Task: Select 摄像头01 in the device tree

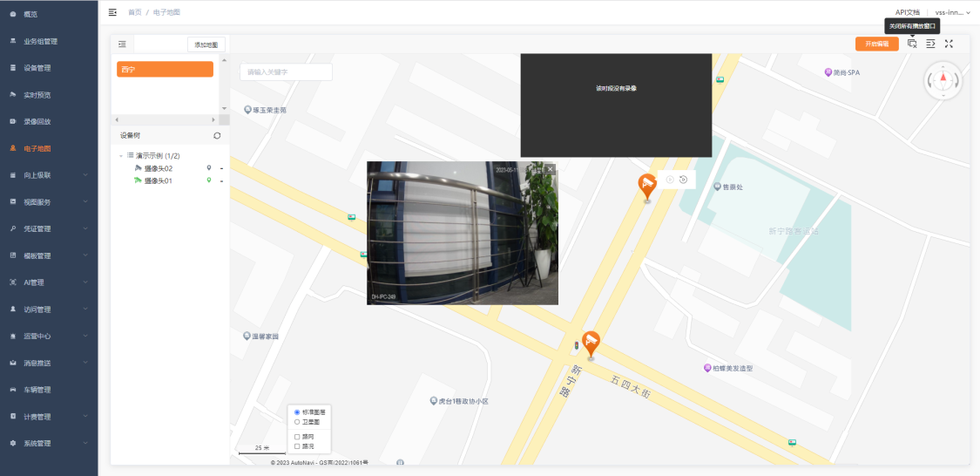Action: pyautogui.click(x=159, y=180)
